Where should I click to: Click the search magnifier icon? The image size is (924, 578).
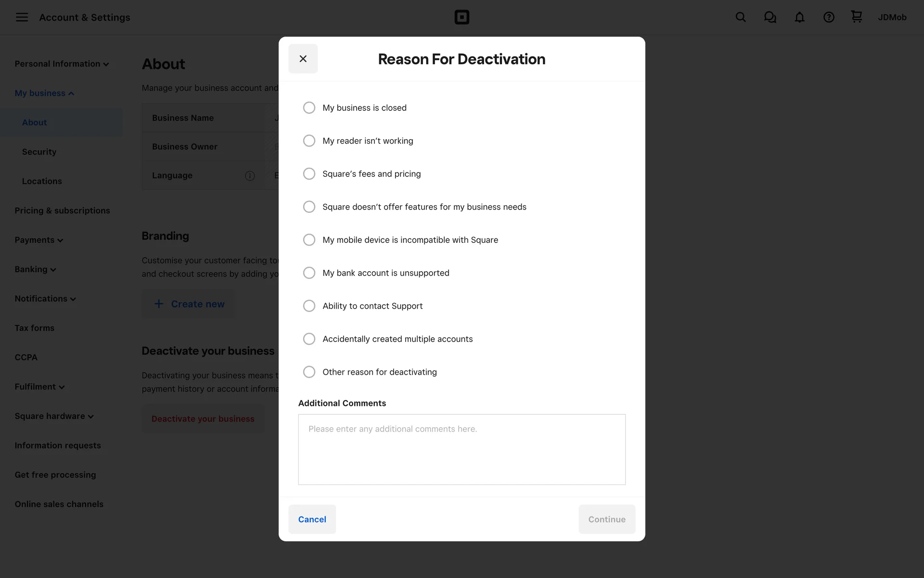(x=741, y=17)
